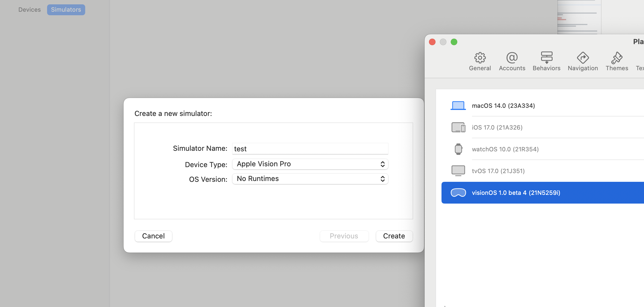Click the Previous button
Screen dimensions: 644x307
[344, 236]
